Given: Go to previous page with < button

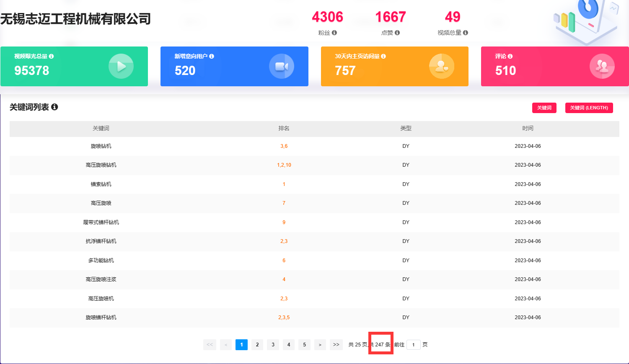Looking at the screenshot, I should [226, 345].
